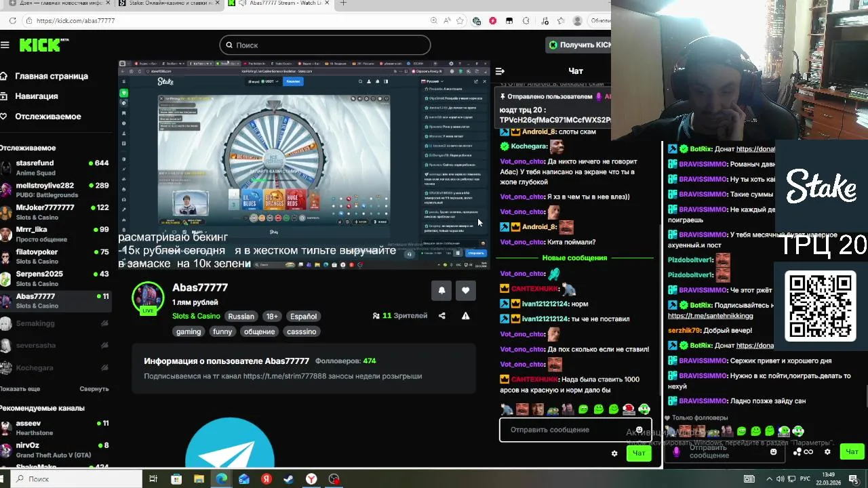This screenshot has height=488, width=868.
Task: Open stasrefund channel
Action: [x=54, y=167]
